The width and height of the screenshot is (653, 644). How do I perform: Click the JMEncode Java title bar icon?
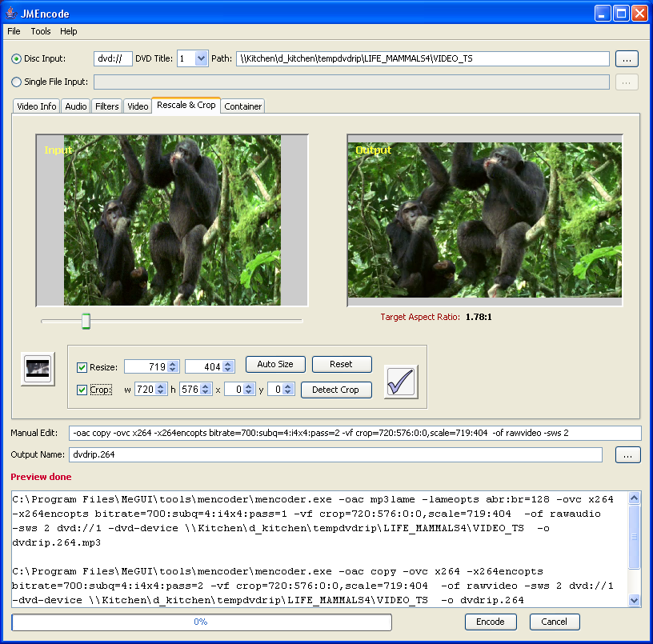(x=11, y=14)
